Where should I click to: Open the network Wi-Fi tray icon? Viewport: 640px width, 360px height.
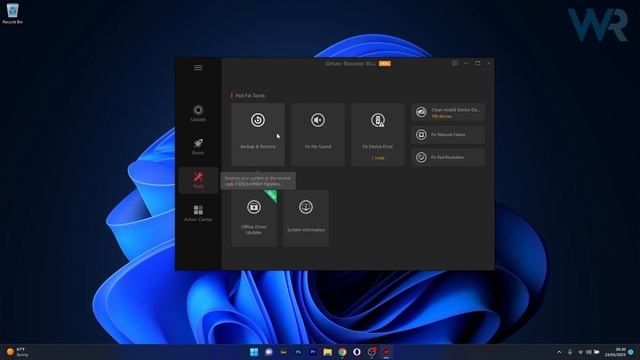581,352
